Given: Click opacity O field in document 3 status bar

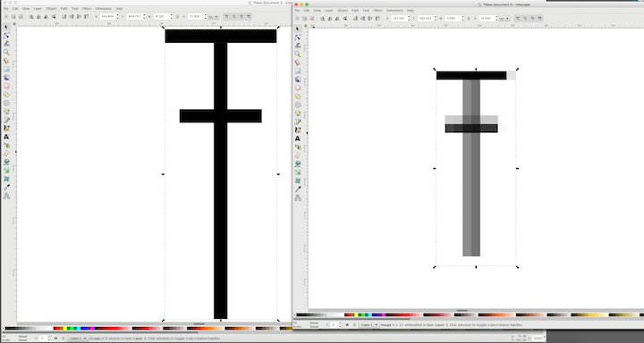Looking at the screenshot, I should click(x=44, y=339).
